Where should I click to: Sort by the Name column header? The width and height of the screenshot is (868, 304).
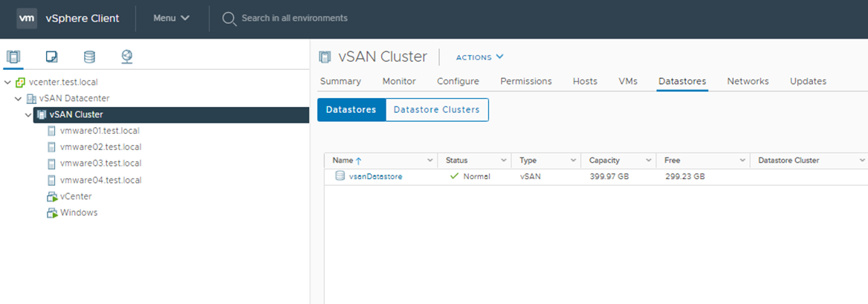pyautogui.click(x=343, y=161)
